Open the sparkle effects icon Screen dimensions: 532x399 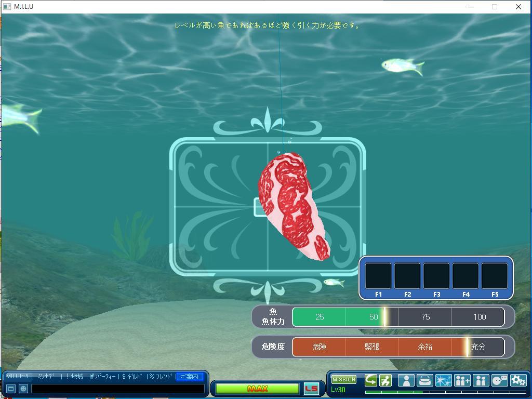[x=444, y=380]
